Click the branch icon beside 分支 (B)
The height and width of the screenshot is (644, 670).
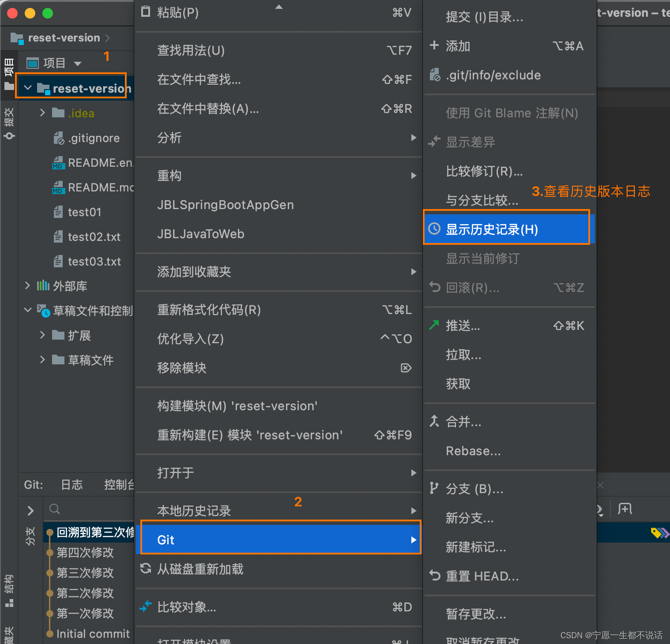click(x=434, y=488)
